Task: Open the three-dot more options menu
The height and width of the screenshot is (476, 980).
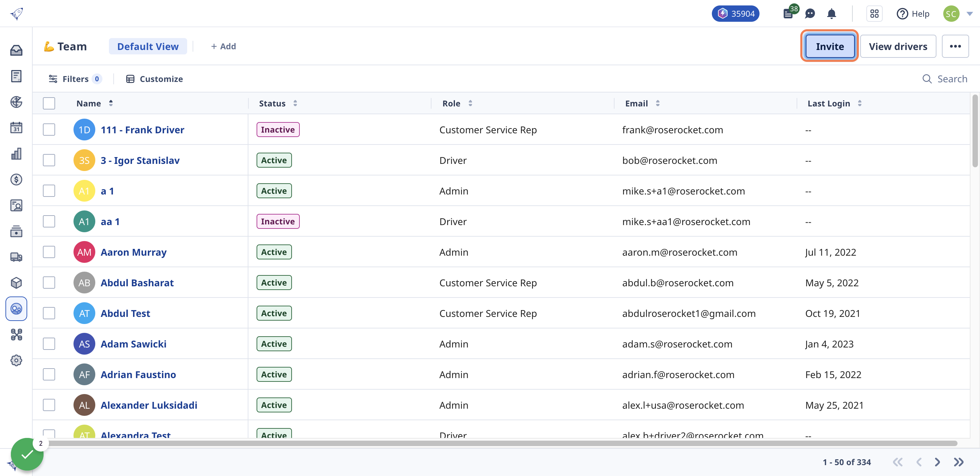Action: [955, 46]
